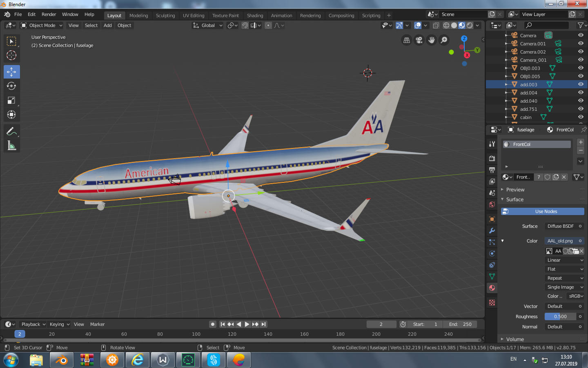Add a new material slot

pos(581,142)
